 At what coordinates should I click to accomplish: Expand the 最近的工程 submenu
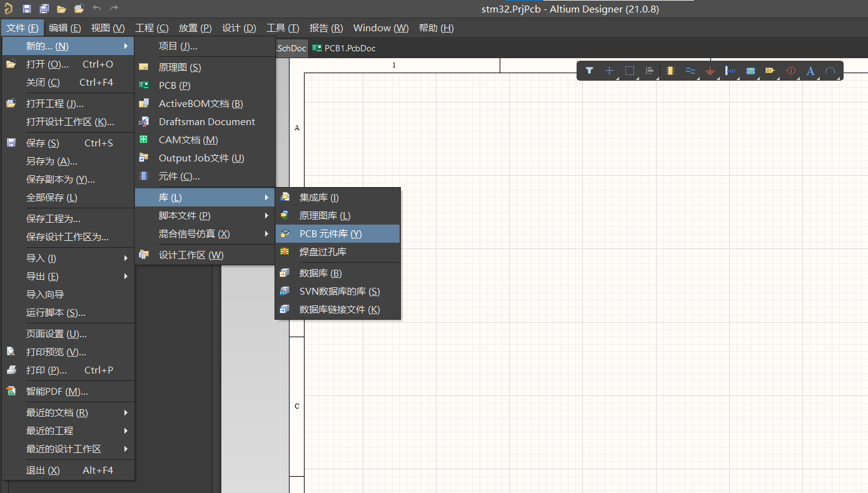tap(68, 431)
